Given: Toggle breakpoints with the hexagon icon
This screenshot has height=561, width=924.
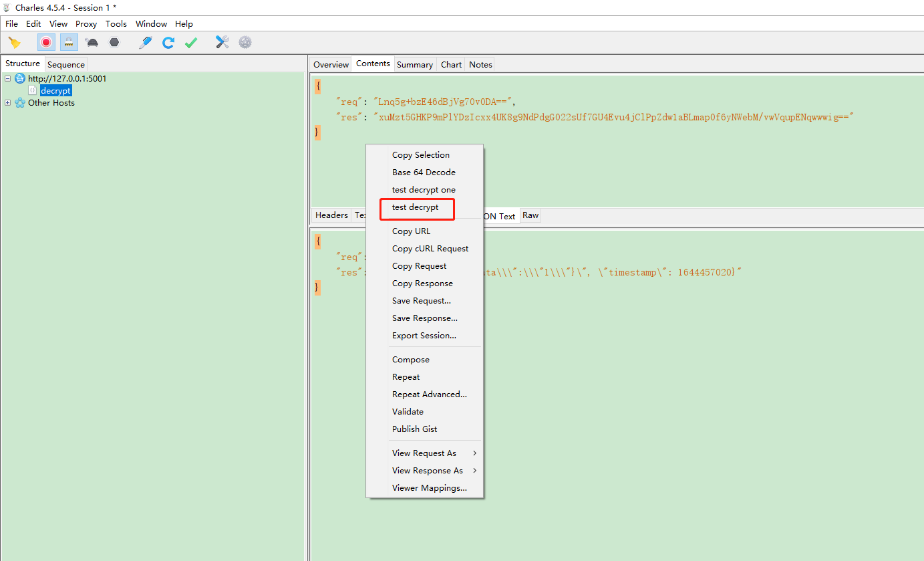Looking at the screenshot, I should 114,41.
